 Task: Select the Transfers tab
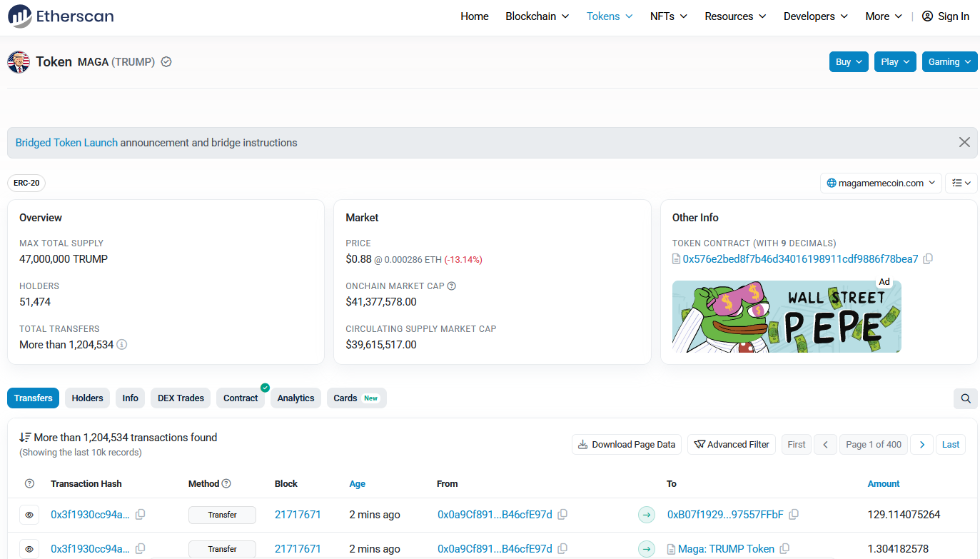click(34, 398)
